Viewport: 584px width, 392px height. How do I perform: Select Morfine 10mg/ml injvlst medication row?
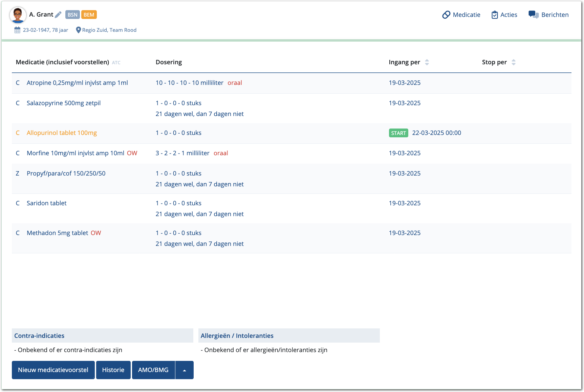tap(75, 153)
